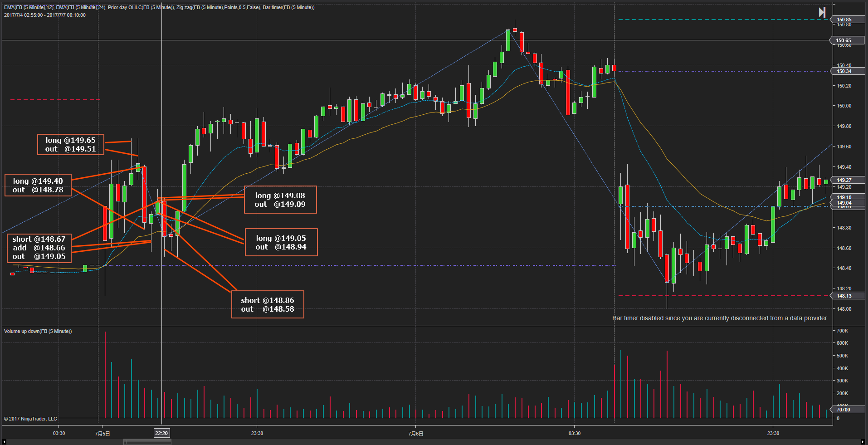Click the 7月6日 date label
This screenshot has width=868, height=445.
pyautogui.click(x=416, y=434)
